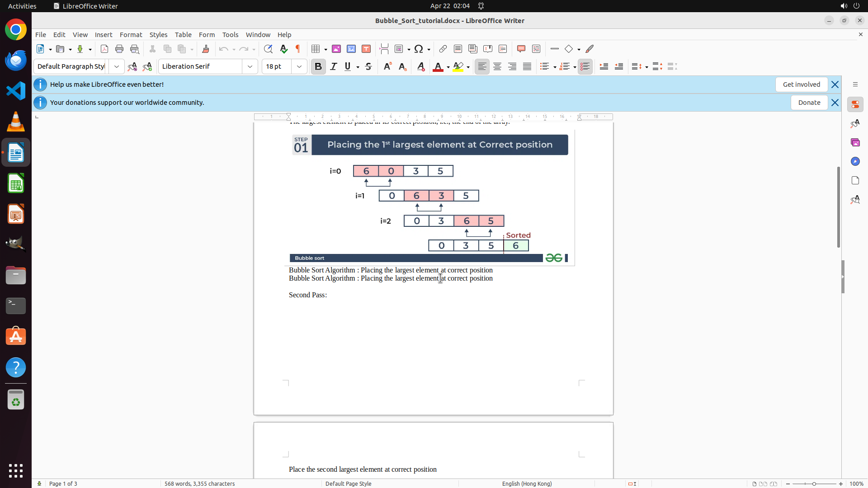Open the Format menu
868x488 pixels.
pos(131,35)
